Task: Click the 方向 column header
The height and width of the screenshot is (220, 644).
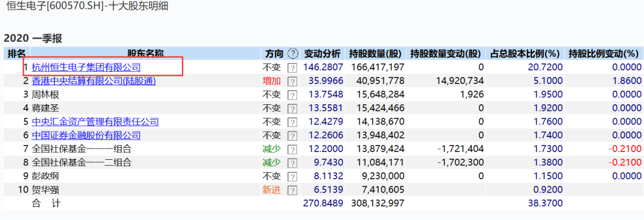Action: (274, 53)
